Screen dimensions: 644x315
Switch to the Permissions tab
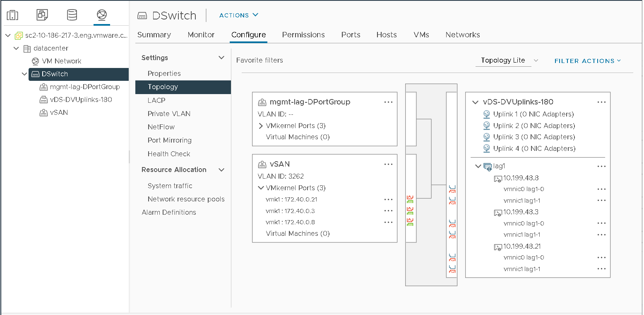[303, 35]
